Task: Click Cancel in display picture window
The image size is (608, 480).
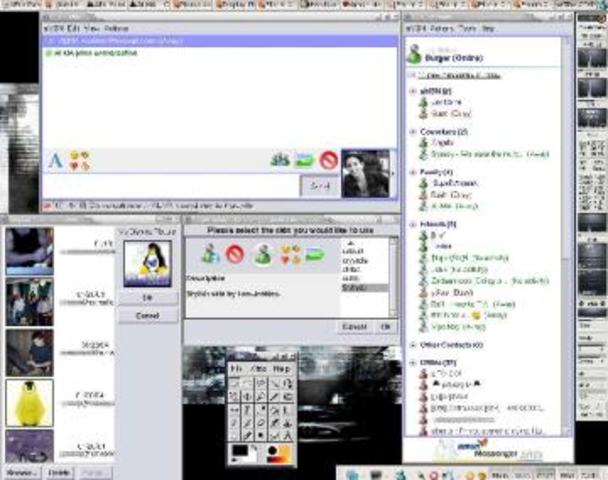Action: (148, 316)
